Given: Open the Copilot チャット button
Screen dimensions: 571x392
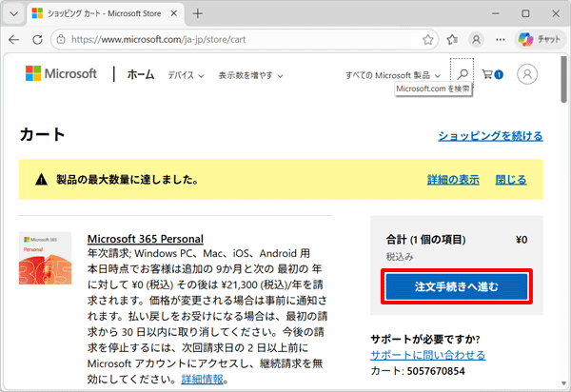Looking at the screenshot, I should point(540,40).
